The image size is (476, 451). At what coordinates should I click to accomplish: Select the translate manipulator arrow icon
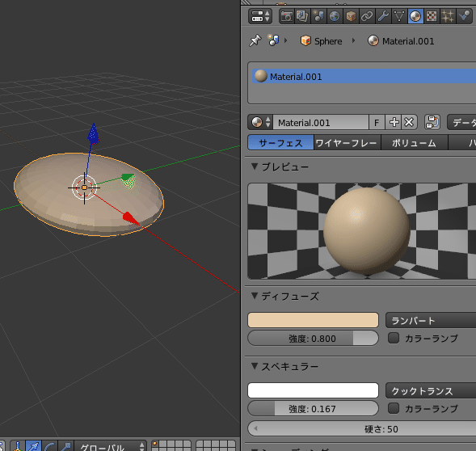tap(33, 446)
